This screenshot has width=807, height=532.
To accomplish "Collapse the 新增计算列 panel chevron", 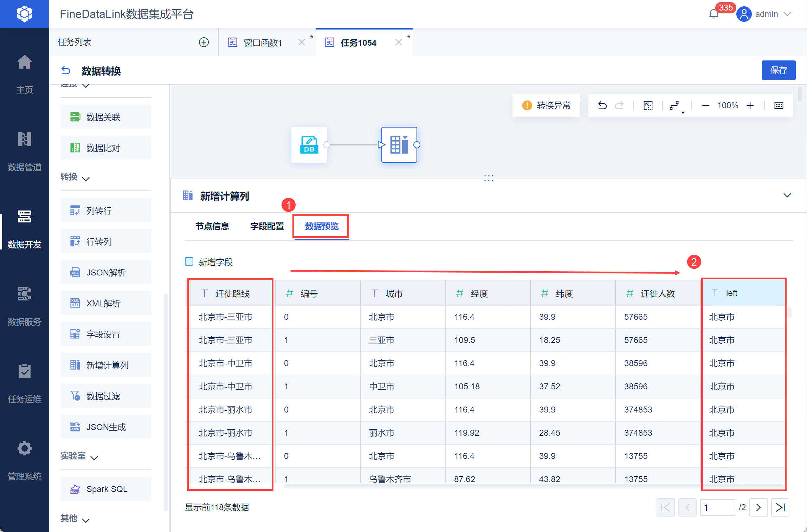I will pyautogui.click(x=787, y=195).
